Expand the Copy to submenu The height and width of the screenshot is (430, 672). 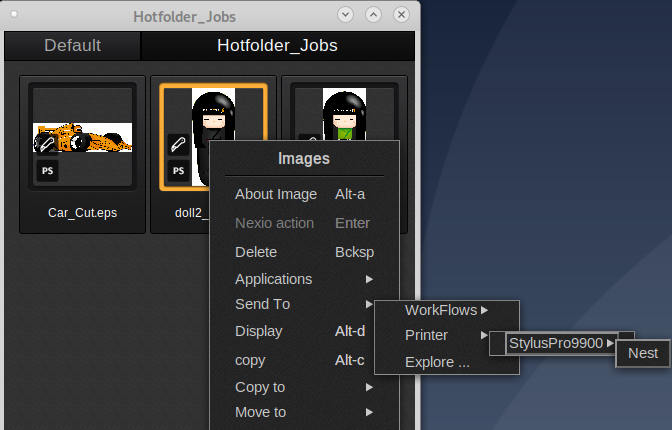click(304, 387)
